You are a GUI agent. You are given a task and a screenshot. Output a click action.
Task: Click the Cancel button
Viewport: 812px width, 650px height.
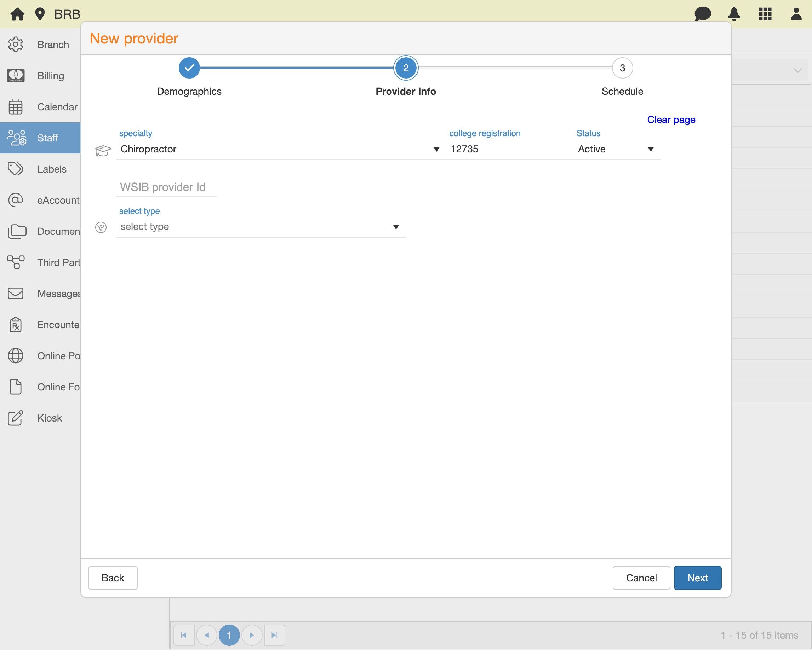pos(641,578)
